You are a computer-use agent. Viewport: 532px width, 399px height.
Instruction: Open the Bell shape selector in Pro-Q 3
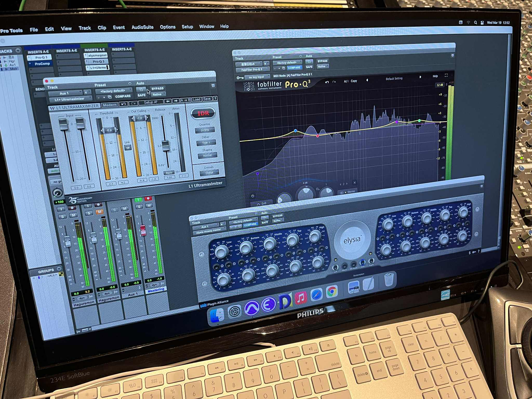[x=261, y=204]
